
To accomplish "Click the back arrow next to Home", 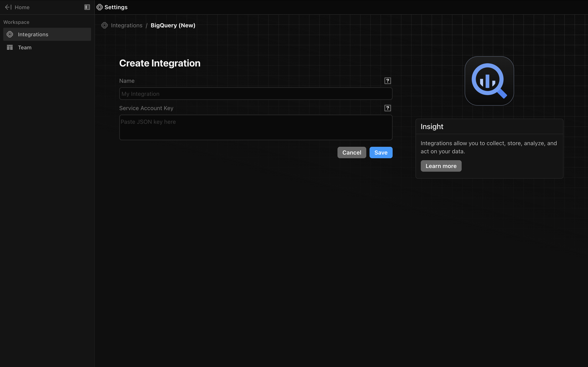I will [8, 7].
